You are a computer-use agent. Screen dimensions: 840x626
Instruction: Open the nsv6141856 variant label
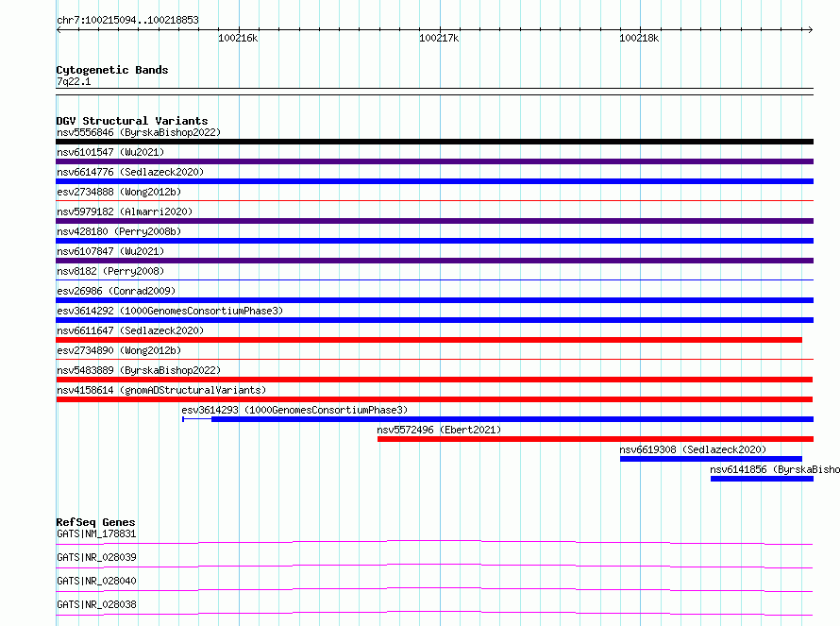pos(775,469)
